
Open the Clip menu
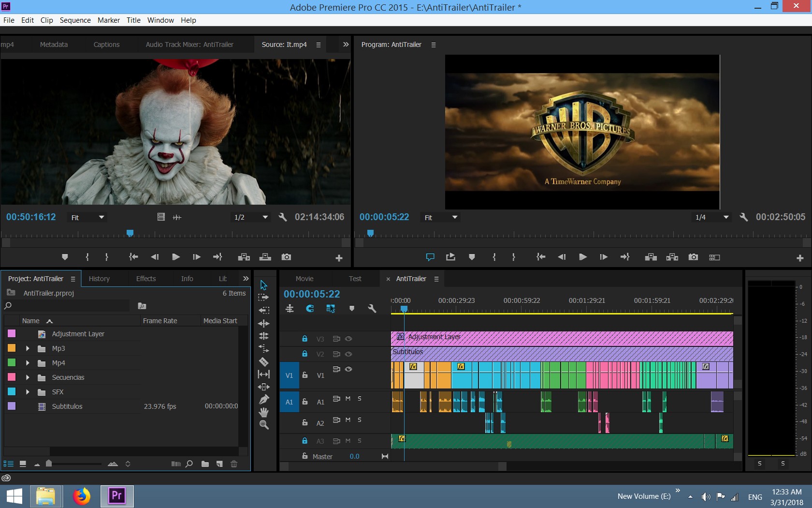click(46, 20)
